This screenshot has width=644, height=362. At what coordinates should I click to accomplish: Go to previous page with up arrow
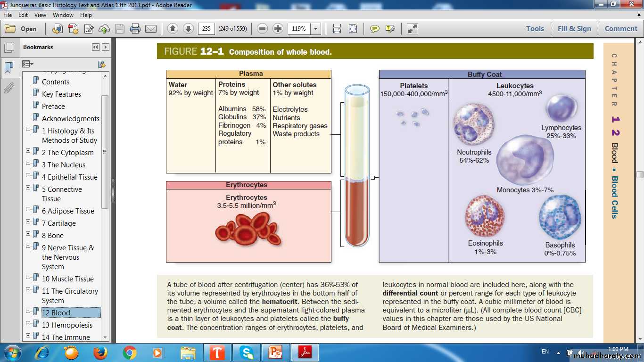173,29
